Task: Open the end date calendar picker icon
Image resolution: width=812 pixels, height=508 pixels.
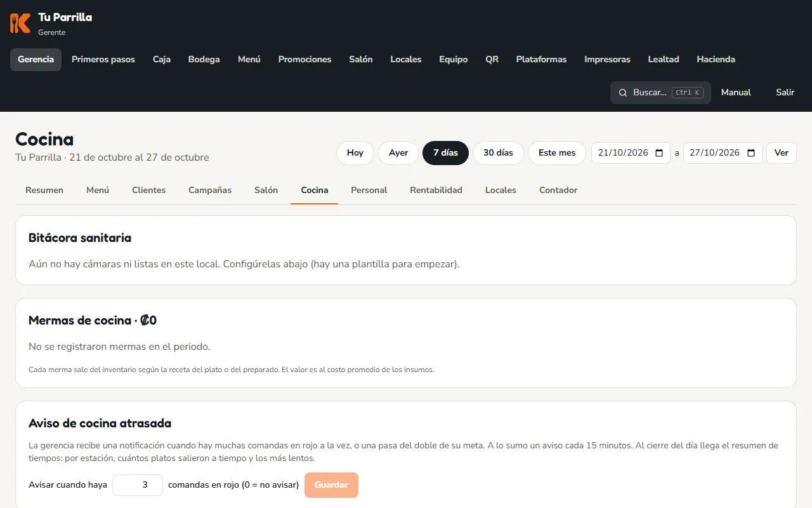Action: (751, 153)
